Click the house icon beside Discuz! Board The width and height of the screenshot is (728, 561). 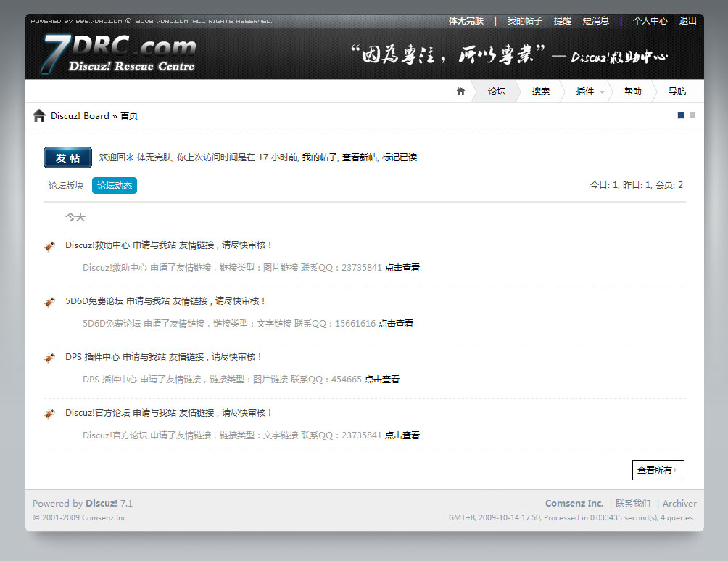[x=39, y=115]
